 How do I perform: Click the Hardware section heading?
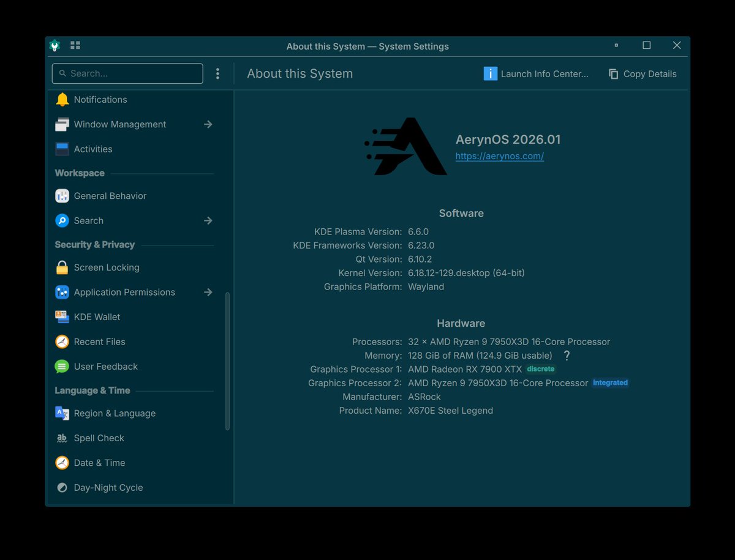tap(461, 323)
